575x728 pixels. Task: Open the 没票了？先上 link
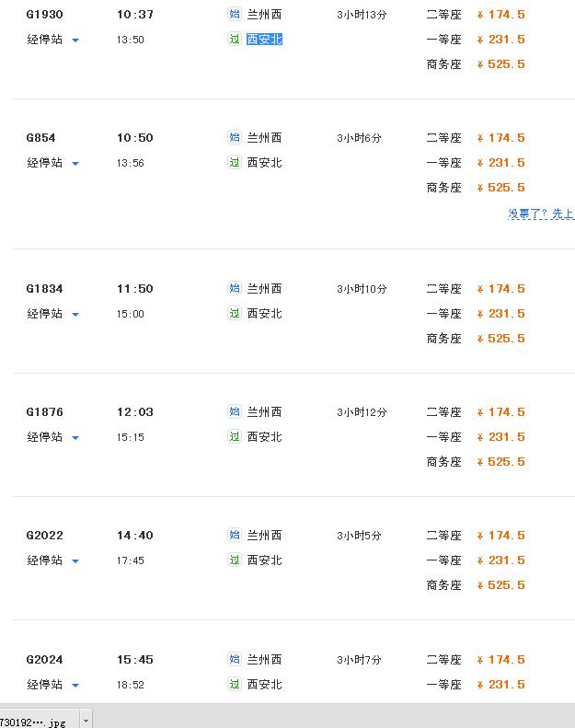pyautogui.click(x=541, y=214)
